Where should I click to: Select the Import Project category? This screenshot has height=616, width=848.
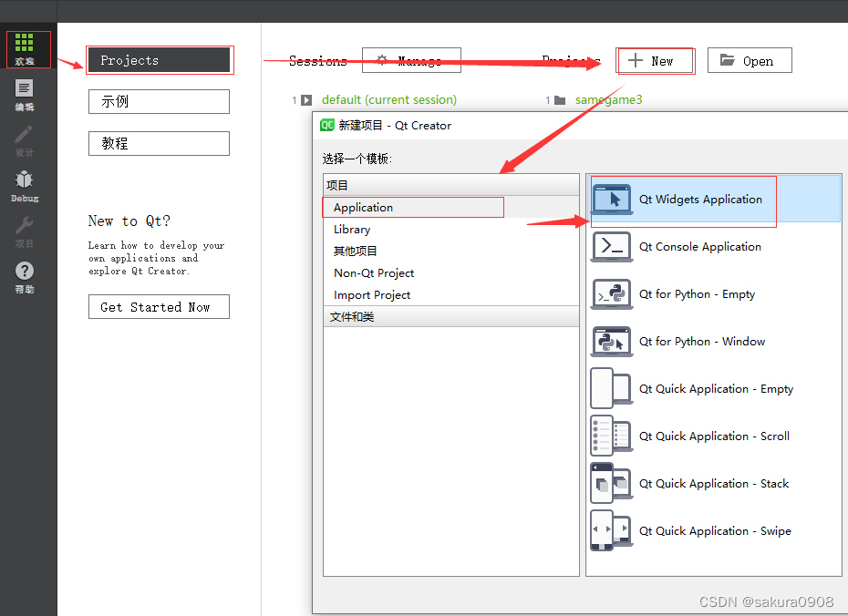point(451,295)
